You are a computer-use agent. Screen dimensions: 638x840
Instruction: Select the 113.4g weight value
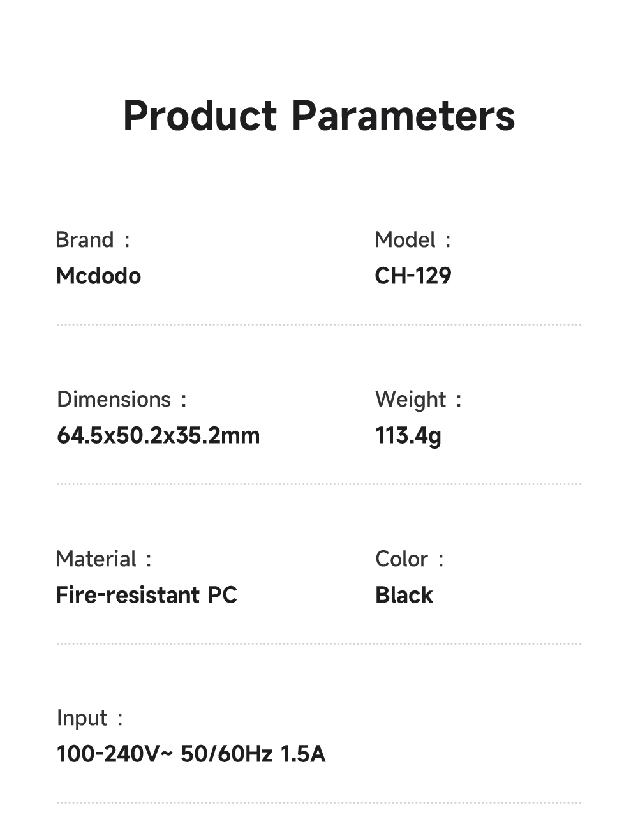tap(408, 435)
